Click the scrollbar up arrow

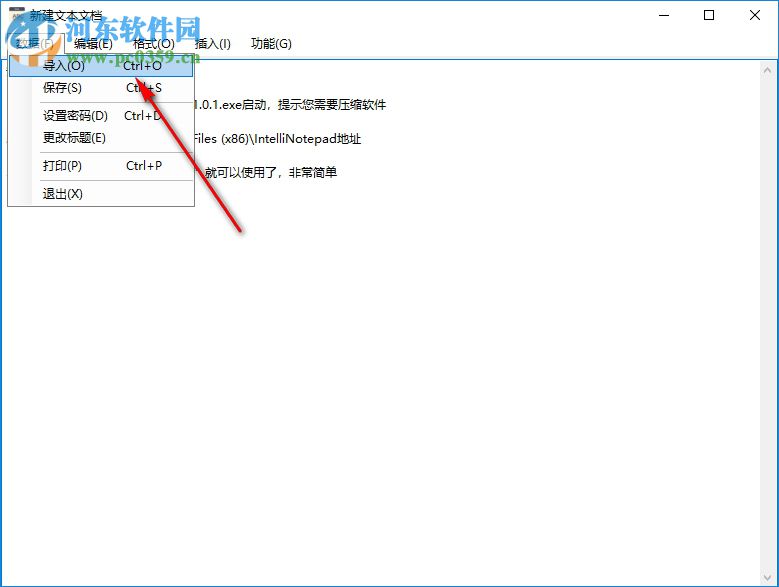pyautogui.click(x=767, y=71)
